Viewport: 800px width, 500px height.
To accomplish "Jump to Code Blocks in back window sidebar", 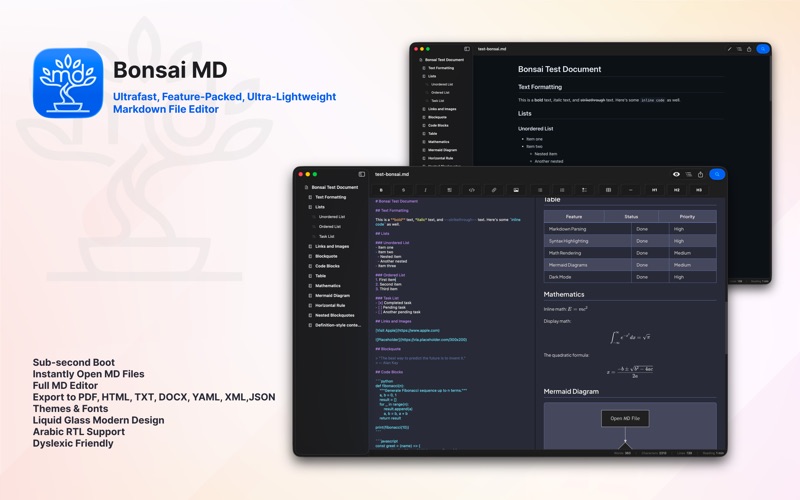I will coord(436,126).
